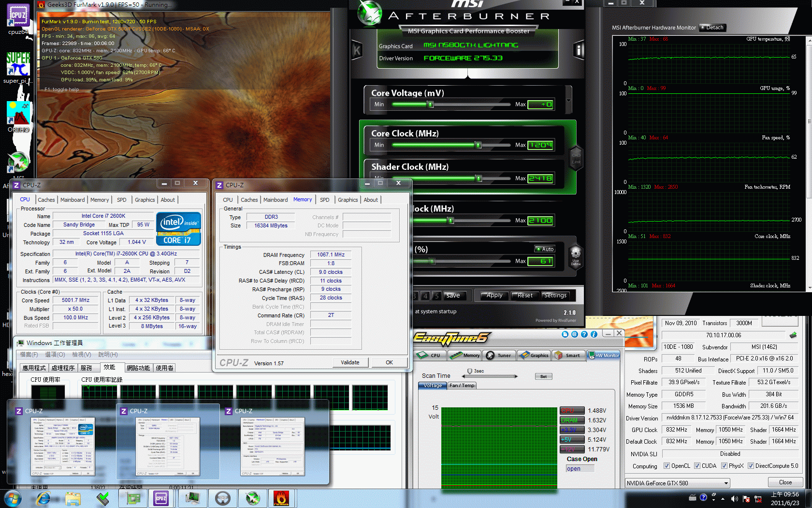Show hidden tray icons arrow

click(x=723, y=498)
